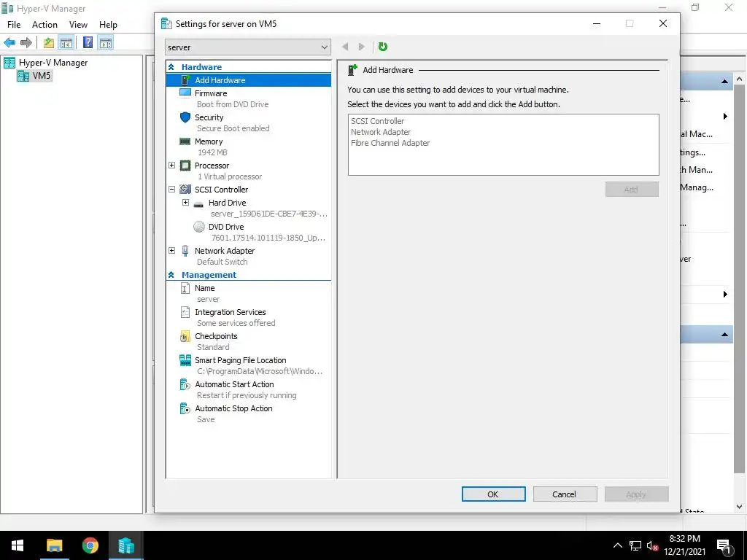Click the next setting arrow
Viewport: 747px width, 560px height.
tap(362, 47)
